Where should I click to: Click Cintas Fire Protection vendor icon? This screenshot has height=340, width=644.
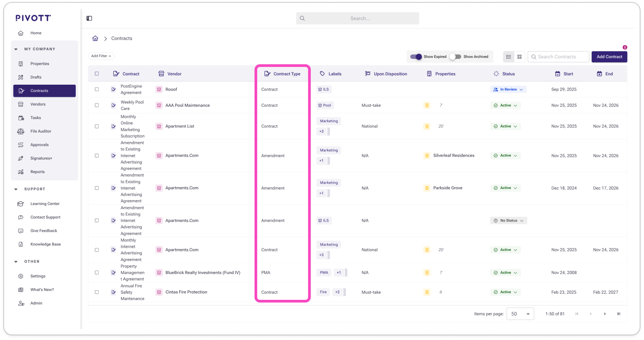click(159, 292)
